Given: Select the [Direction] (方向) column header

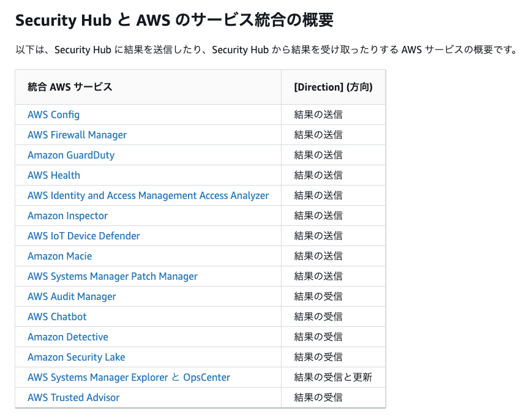Looking at the screenshot, I should [x=333, y=87].
